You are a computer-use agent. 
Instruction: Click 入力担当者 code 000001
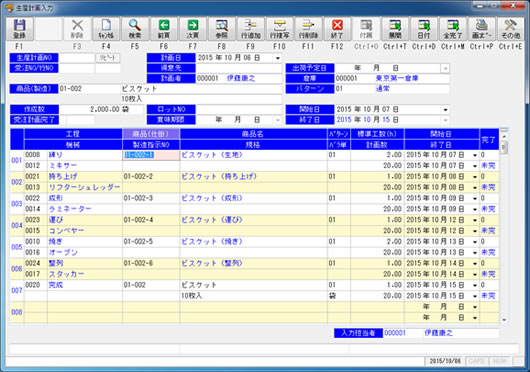(x=395, y=333)
